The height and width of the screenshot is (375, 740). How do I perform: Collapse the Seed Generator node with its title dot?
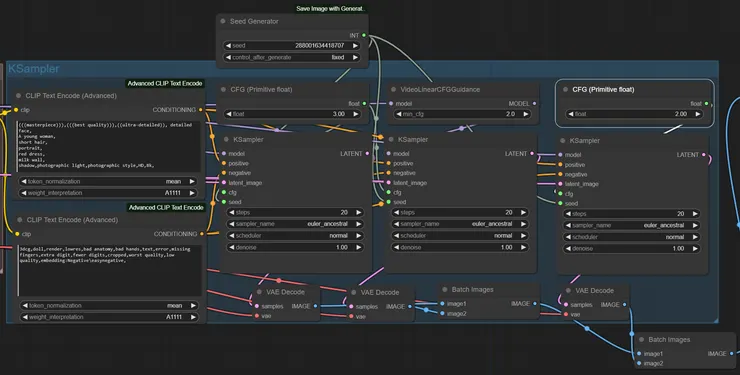pyautogui.click(x=223, y=21)
